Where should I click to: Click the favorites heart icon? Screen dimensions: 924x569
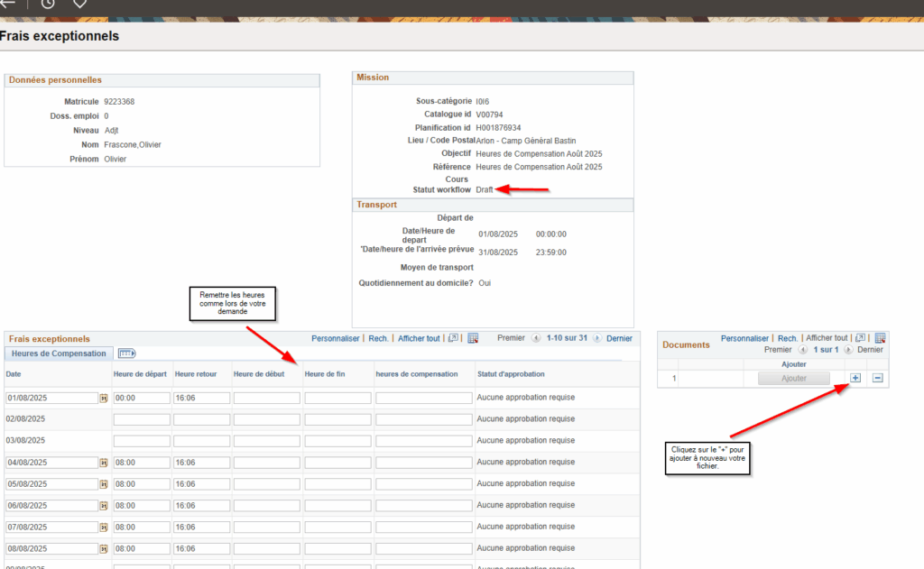[79, 4]
